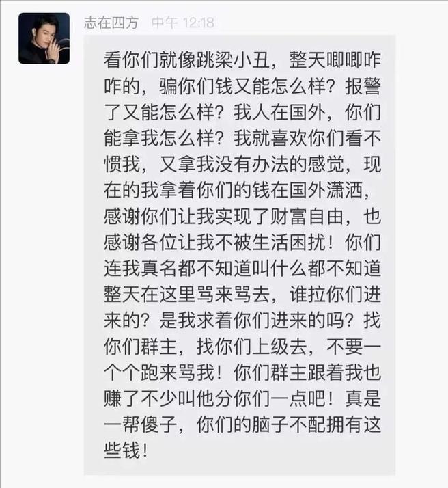The width and height of the screenshot is (448, 488).
Task: Click the text 骗你们钱又能怎么样
Action: [243, 86]
